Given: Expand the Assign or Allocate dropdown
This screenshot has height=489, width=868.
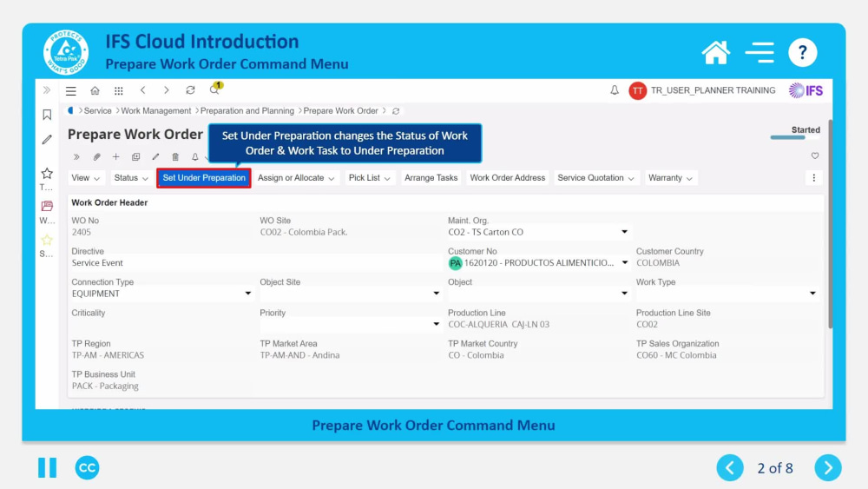Looking at the screenshot, I should (x=296, y=178).
